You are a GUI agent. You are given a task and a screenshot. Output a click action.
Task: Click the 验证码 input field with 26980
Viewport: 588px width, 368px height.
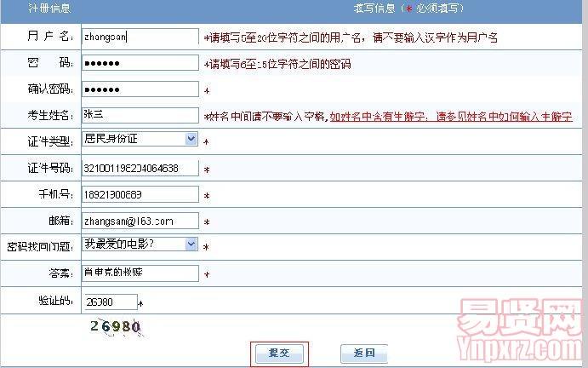point(110,302)
